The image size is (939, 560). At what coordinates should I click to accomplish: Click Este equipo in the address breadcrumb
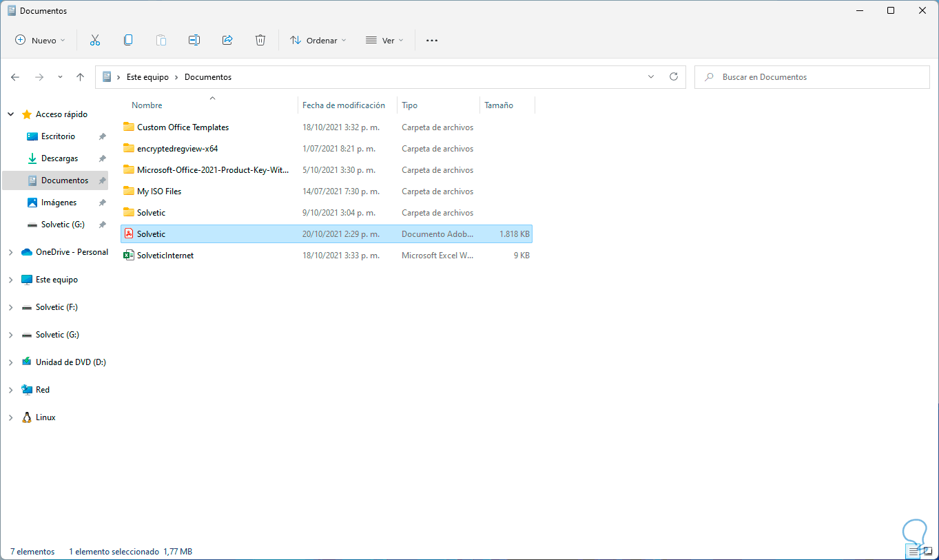pyautogui.click(x=147, y=77)
